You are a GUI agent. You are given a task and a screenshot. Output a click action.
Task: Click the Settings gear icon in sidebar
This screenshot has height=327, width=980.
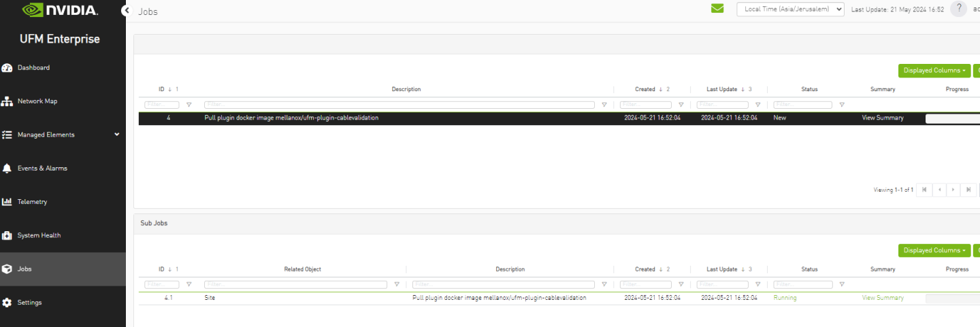(7, 303)
